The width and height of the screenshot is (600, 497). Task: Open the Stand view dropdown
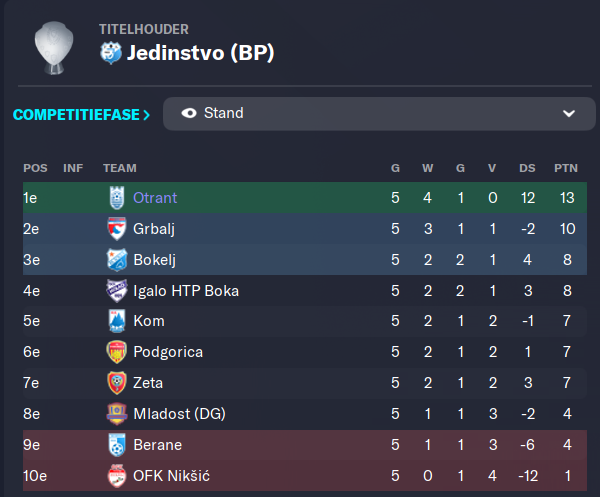[379, 114]
